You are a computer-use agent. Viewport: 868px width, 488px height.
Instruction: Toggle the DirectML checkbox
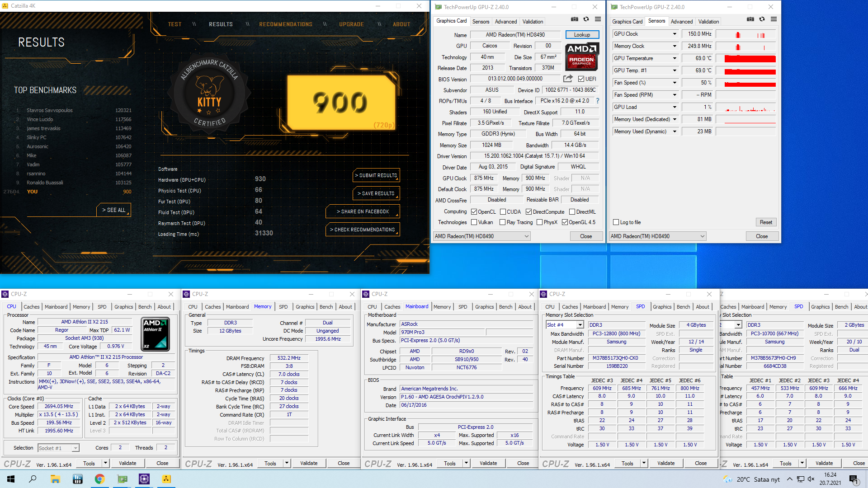click(572, 211)
